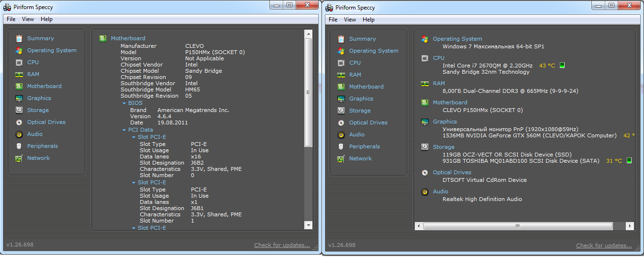This screenshot has height=257, width=644.
Task: Click the Graphics monitor icon in left sidebar
Action: pyautogui.click(x=19, y=98)
